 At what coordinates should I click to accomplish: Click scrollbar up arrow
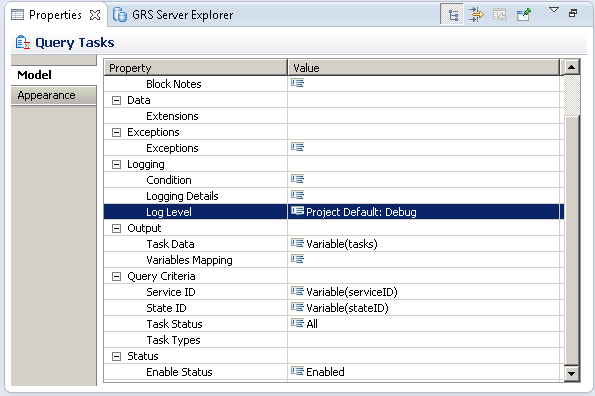571,68
